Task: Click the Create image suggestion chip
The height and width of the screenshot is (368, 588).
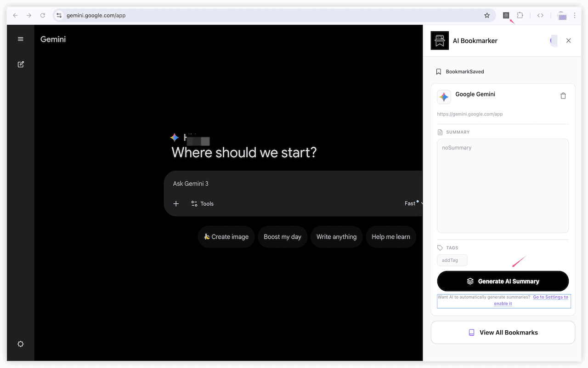Action: tap(226, 236)
